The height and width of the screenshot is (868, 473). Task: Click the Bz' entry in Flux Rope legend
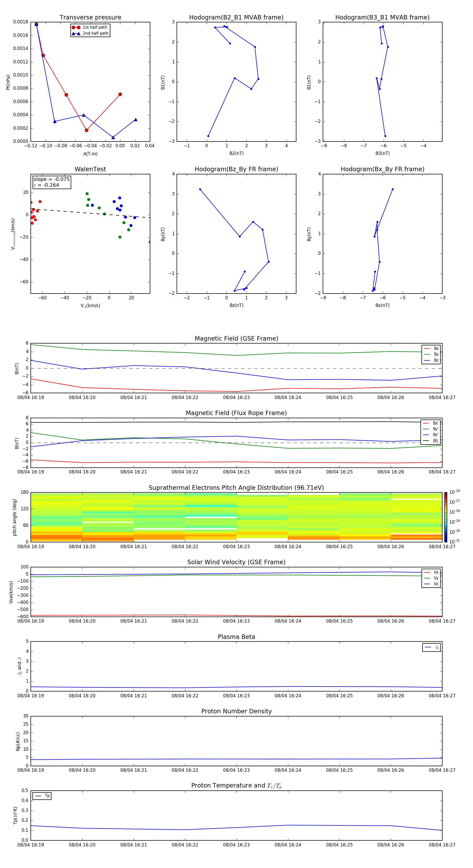(x=431, y=435)
